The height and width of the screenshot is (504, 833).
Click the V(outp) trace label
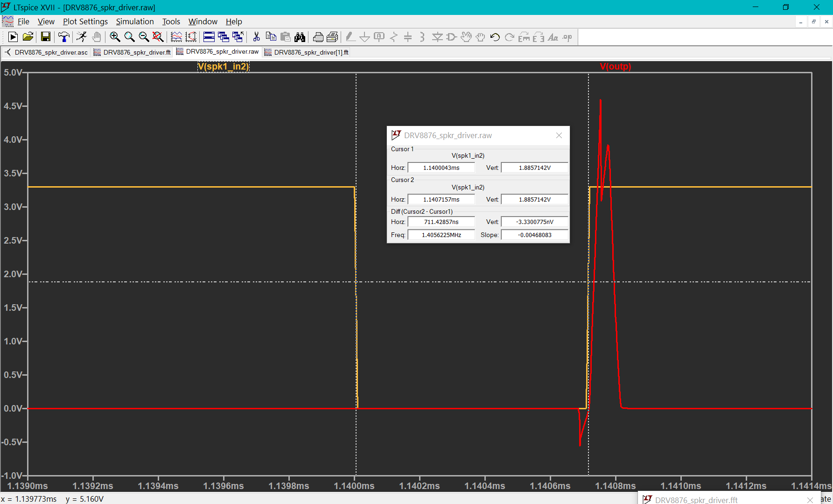pos(616,67)
